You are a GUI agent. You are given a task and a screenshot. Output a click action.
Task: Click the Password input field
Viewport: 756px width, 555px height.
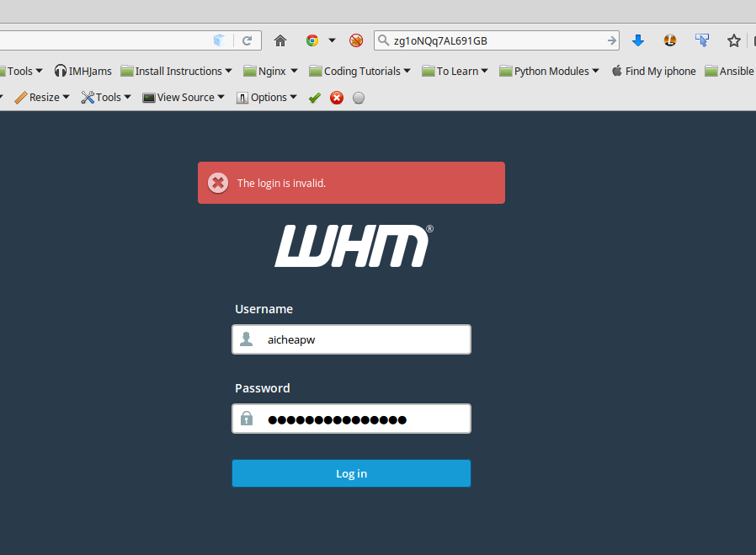point(362,419)
